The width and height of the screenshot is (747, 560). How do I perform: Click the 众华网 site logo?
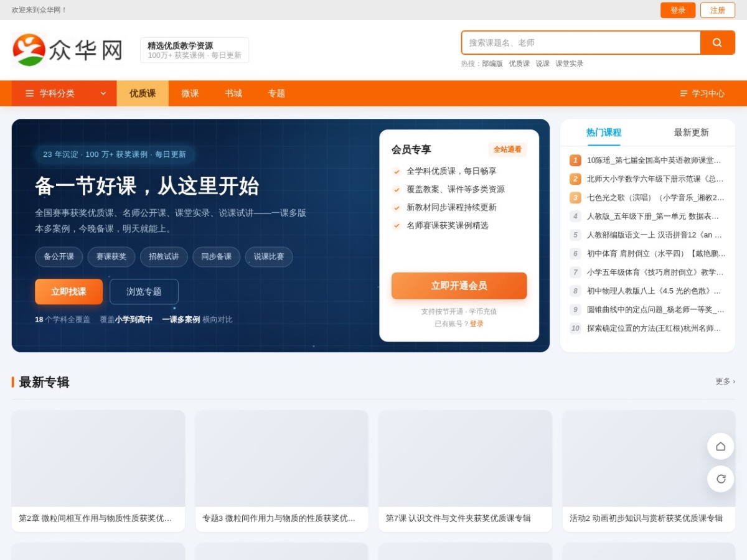pyautogui.click(x=67, y=50)
